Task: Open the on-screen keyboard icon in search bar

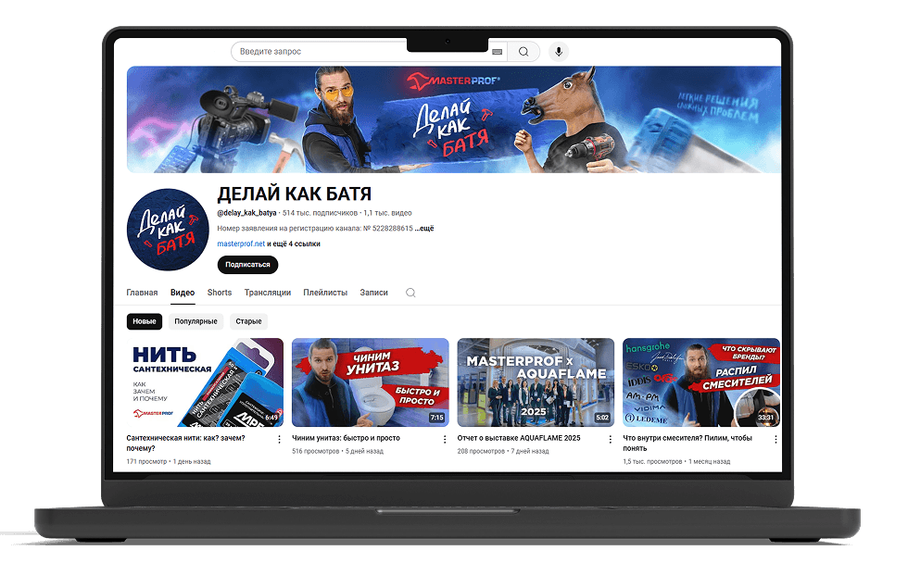Action: (x=497, y=52)
